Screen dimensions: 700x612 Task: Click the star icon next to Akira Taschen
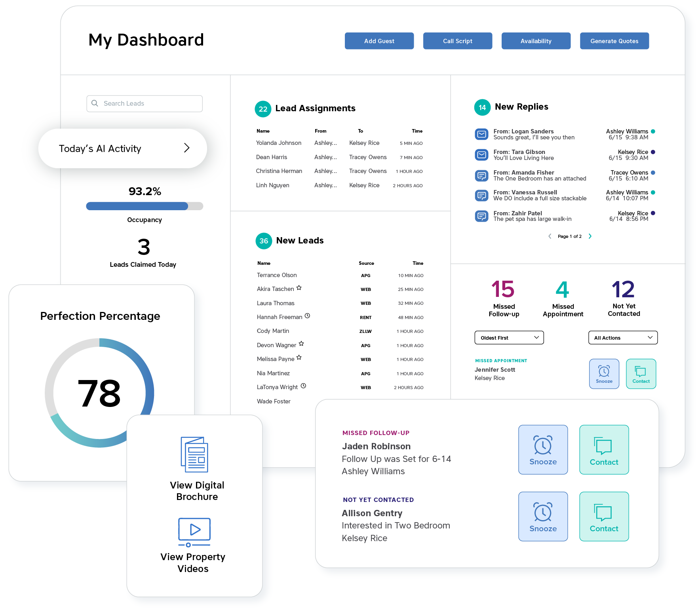tap(299, 288)
